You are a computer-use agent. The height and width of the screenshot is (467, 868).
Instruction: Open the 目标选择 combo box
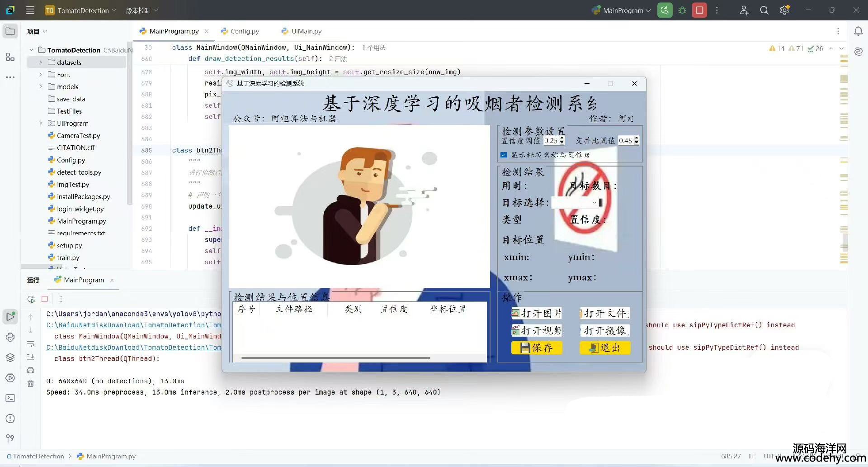(x=575, y=203)
